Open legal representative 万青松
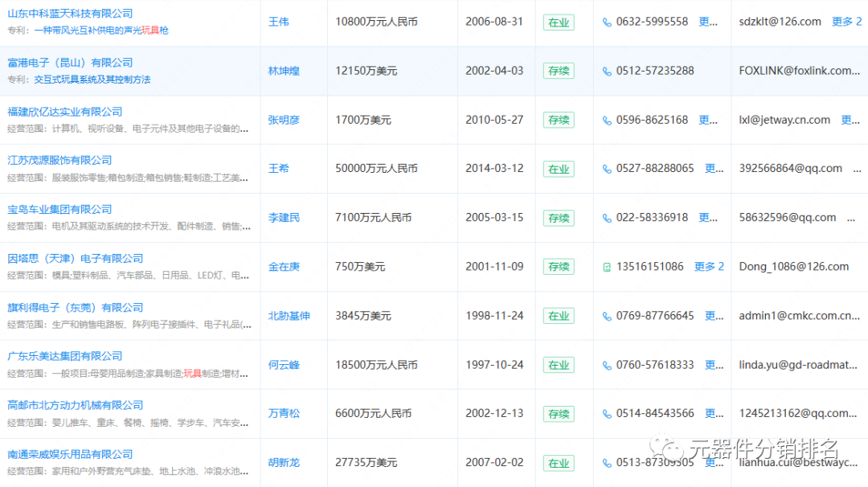The image size is (868, 487). pyautogui.click(x=284, y=413)
